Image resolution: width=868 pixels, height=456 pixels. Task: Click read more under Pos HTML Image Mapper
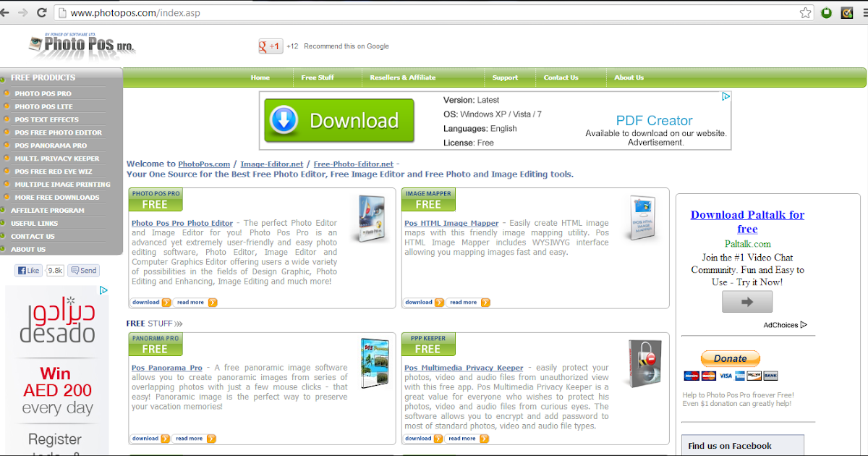pyautogui.click(x=469, y=303)
